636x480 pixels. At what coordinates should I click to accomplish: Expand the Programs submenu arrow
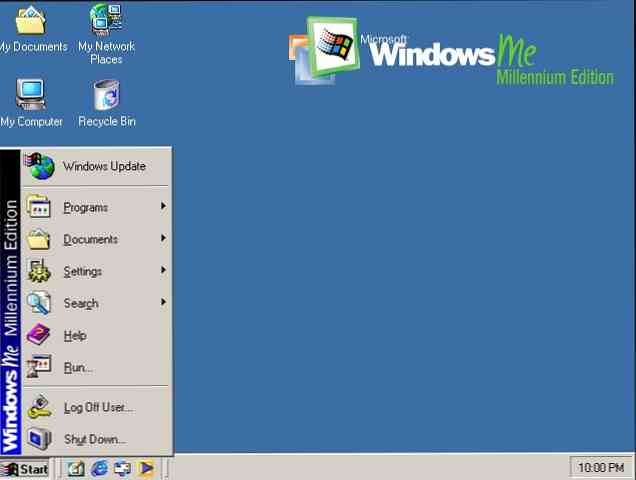[162, 207]
